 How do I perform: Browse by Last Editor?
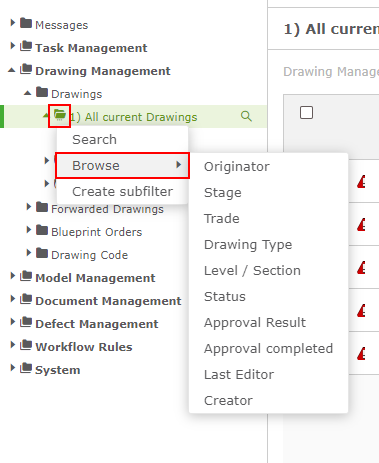click(268, 374)
